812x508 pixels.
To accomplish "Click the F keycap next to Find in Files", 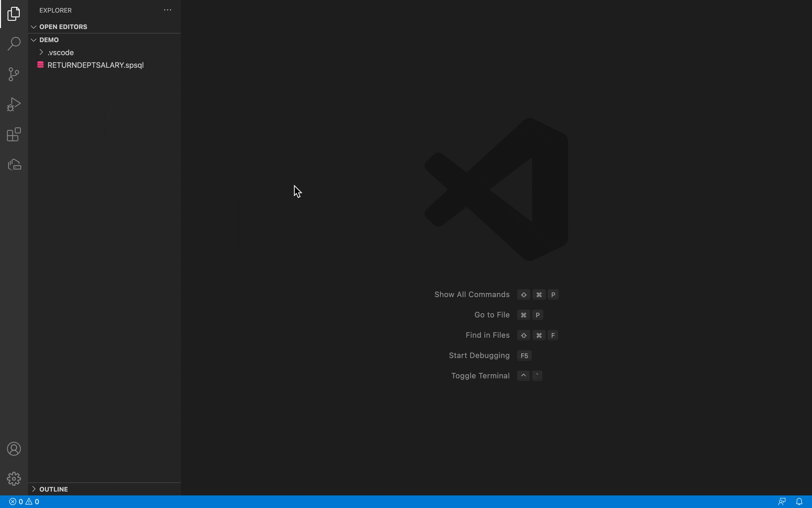I will (x=553, y=335).
